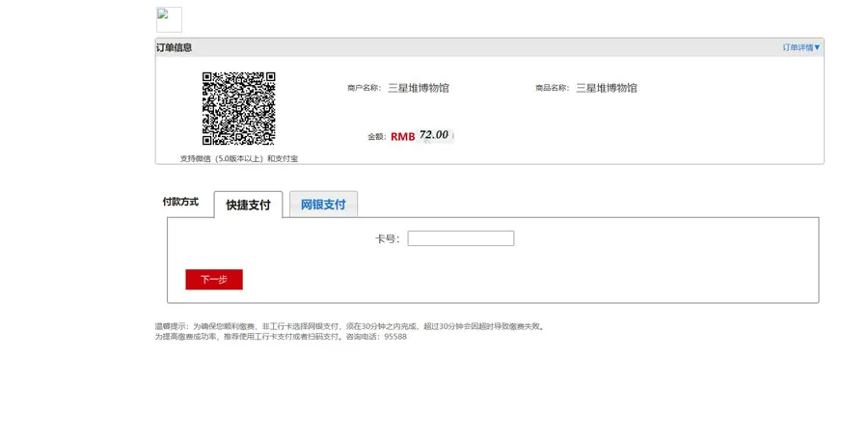Click product name 三星堆博物馆 after 商品名称
868x443 pixels.
tap(607, 88)
